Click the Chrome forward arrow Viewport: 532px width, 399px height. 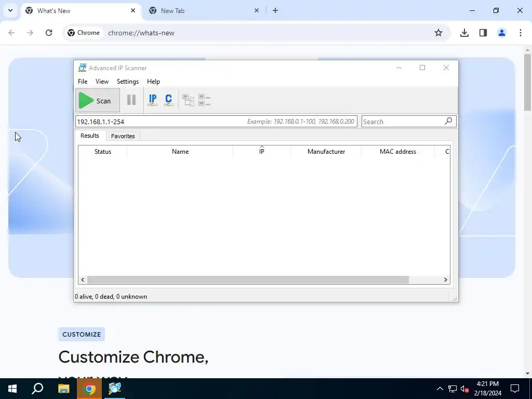click(30, 33)
